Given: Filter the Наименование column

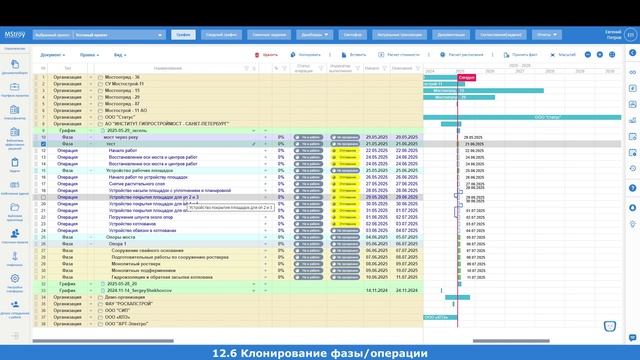Looking at the screenshot, I should tap(246, 69).
